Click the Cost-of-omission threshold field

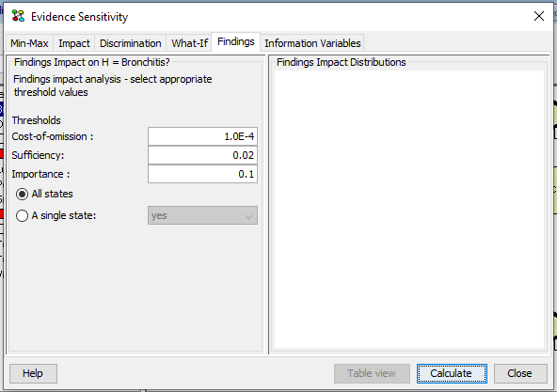(202, 136)
